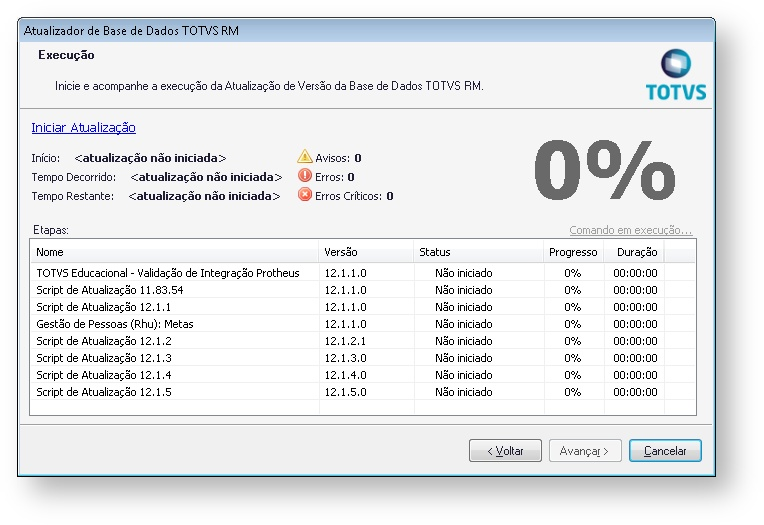Click the Iniciar Atualização link
This screenshot has width=764, height=525.
[83, 128]
